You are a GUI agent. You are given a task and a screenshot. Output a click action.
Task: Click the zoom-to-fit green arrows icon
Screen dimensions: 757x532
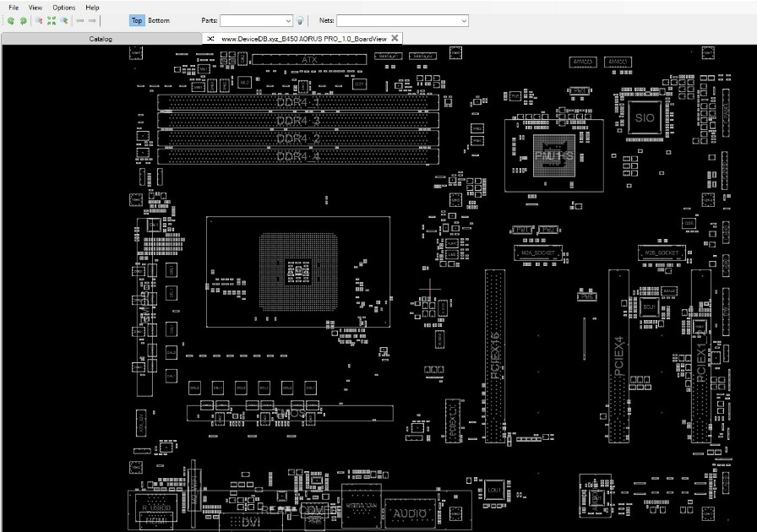(52, 21)
